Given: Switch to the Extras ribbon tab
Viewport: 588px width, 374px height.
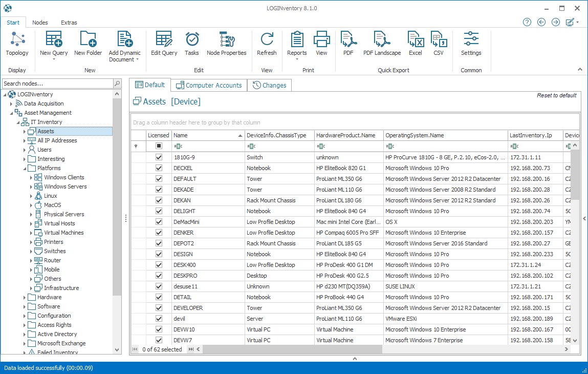Looking at the screenshot, I should click(69, 23).
